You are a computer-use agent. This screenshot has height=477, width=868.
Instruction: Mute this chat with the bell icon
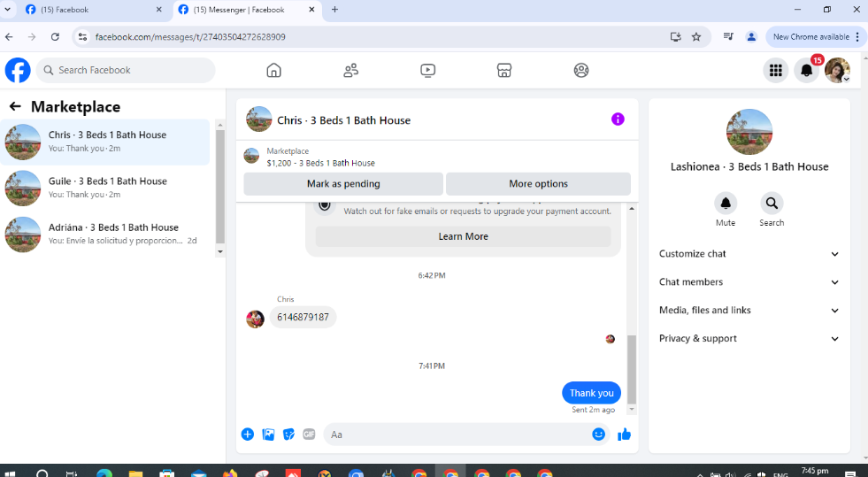click(x=726, y=203)
